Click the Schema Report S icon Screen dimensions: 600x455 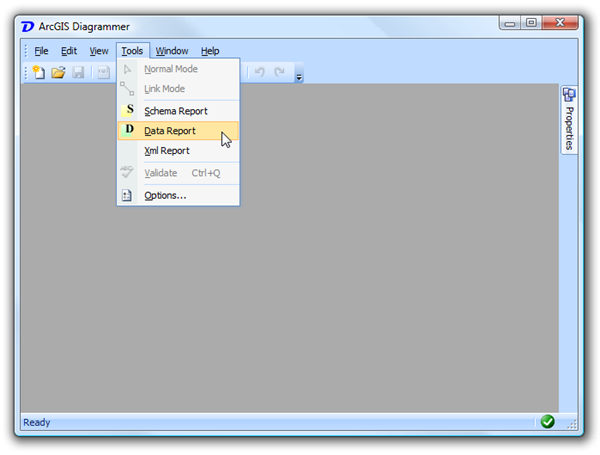128,111
